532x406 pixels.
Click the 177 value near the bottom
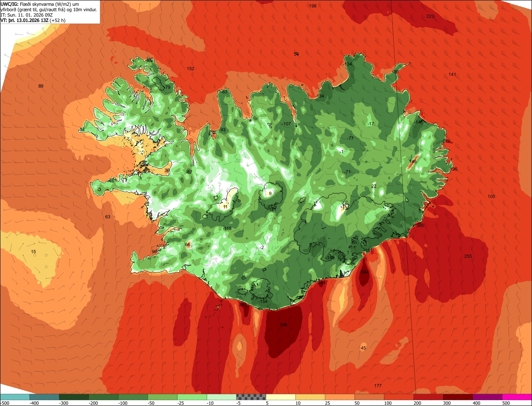point(378,386)
